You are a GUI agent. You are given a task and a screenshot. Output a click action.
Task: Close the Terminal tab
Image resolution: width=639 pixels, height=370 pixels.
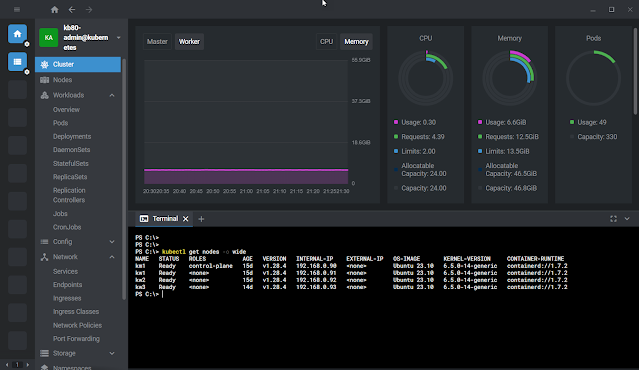pos(185,219)
